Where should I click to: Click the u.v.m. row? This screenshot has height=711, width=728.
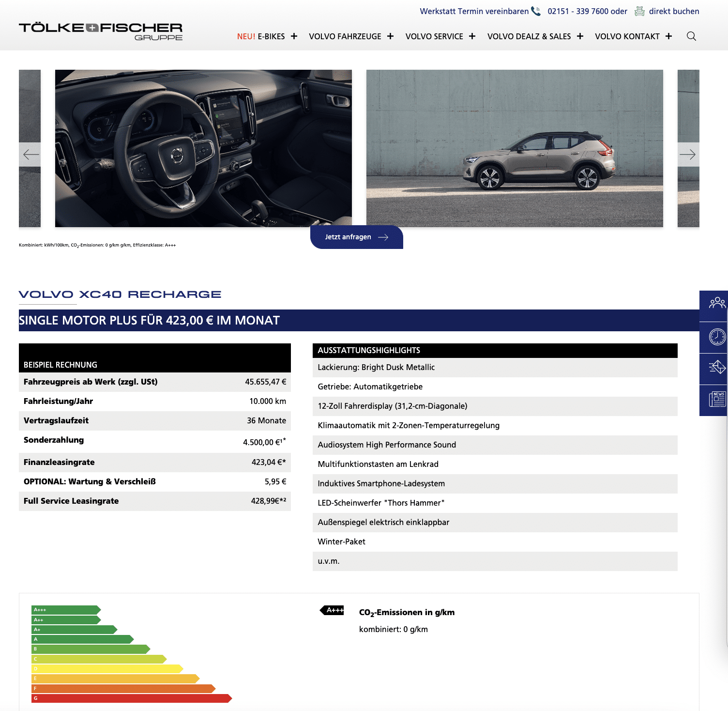coord(495,561)
